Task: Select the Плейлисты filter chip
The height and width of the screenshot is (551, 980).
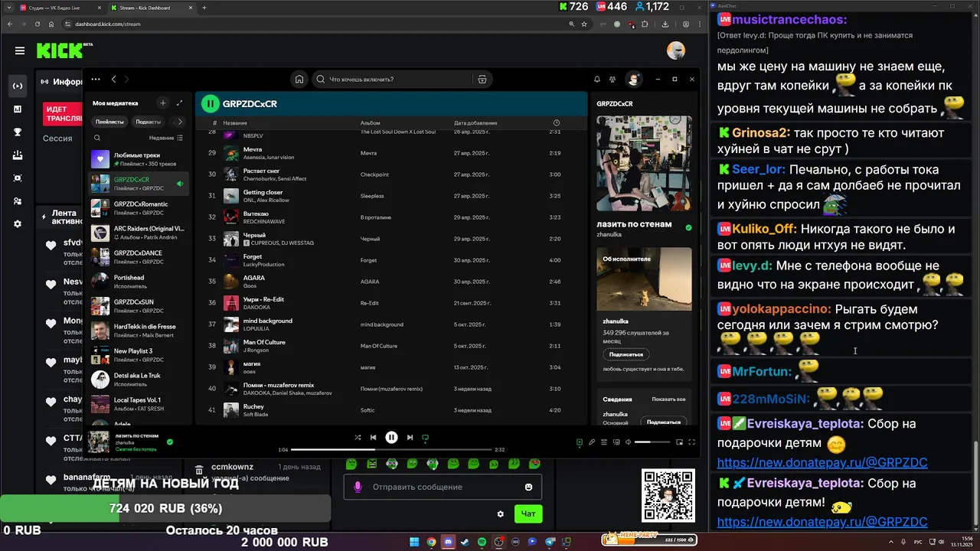Action: coord(109,122)
